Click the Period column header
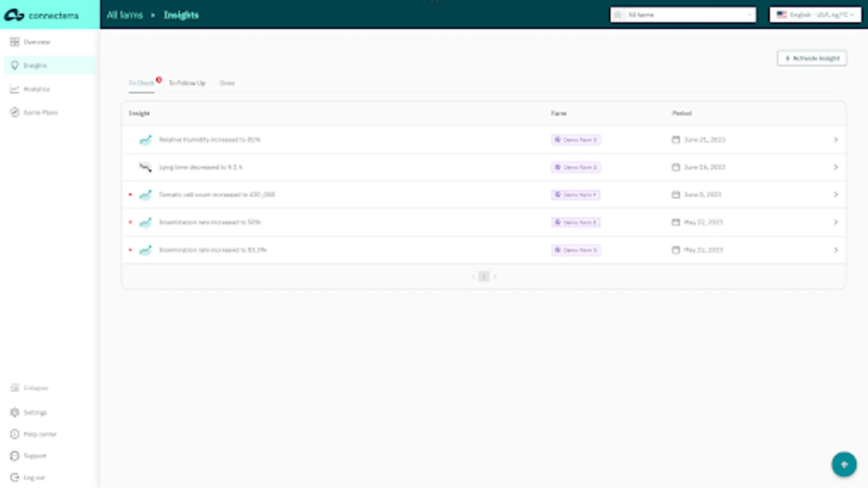This screenshot has height=488, width=868. coord(682,113)
